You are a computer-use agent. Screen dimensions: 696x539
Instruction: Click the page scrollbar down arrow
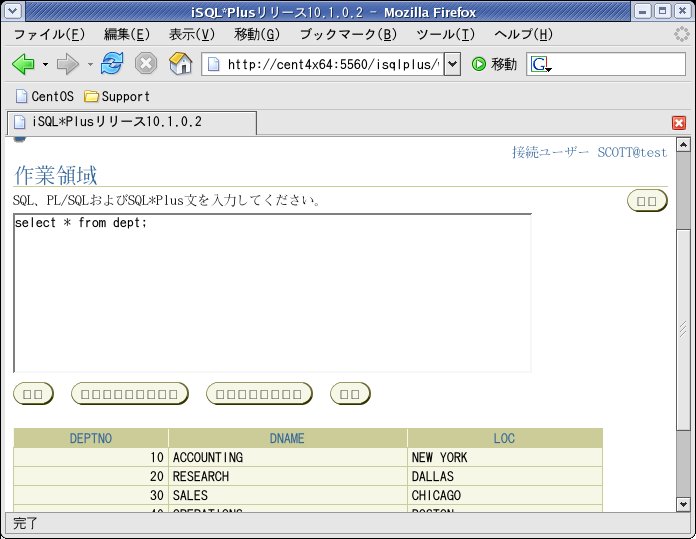(x=683, y=504)
